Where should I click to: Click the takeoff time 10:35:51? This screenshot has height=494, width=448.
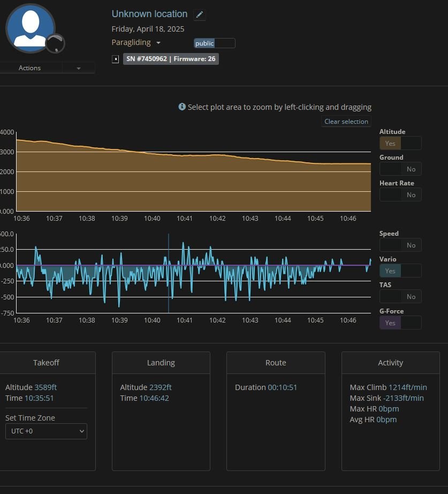tap(39, 398)
